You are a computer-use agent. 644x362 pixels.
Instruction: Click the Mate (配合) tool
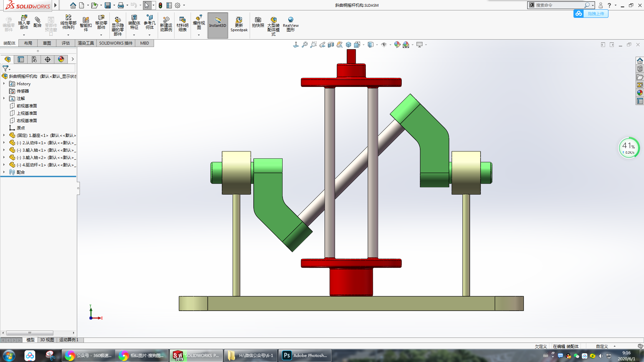pyautogui.click(x=38, y=22)
